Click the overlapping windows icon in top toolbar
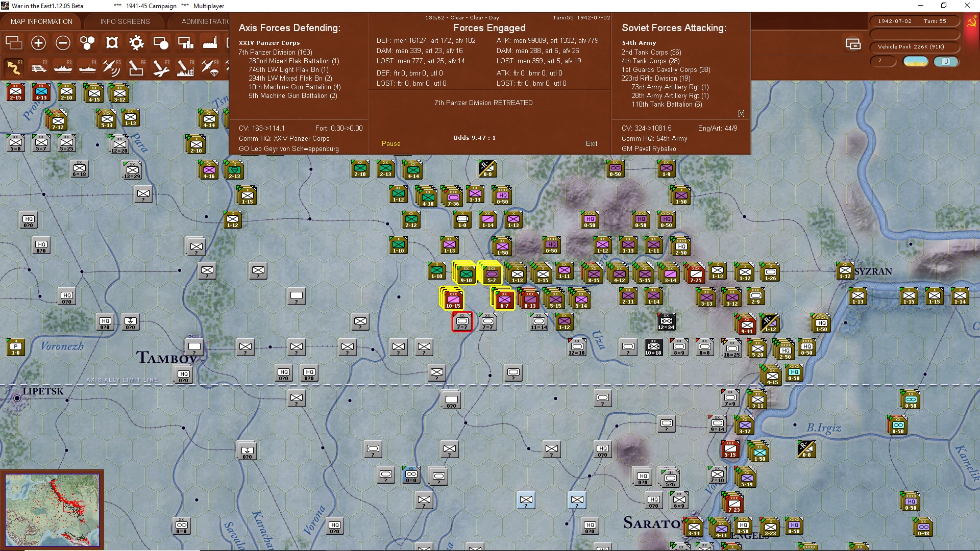This screenshot has width=980, height=551. [x=14, y=43]
